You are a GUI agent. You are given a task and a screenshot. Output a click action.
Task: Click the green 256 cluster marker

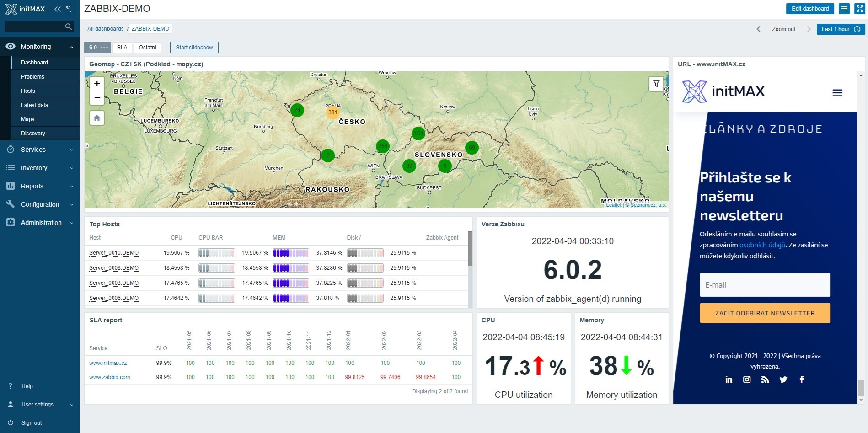point(383,146)
